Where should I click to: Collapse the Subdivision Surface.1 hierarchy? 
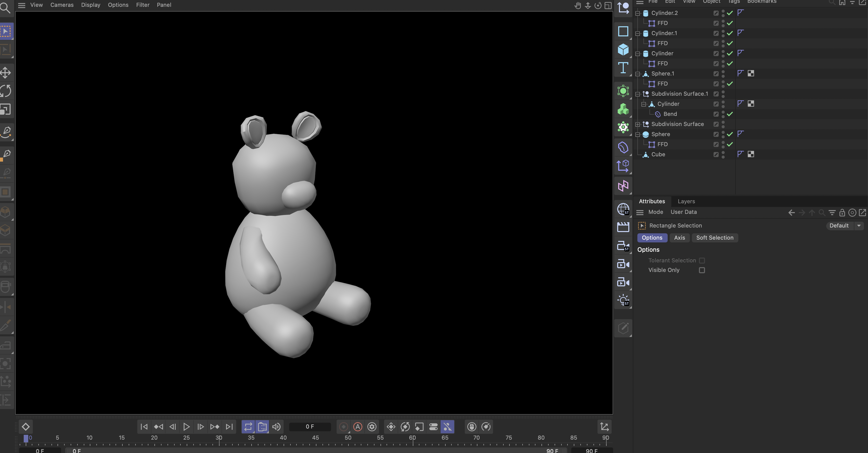click(x=638, y=94)
